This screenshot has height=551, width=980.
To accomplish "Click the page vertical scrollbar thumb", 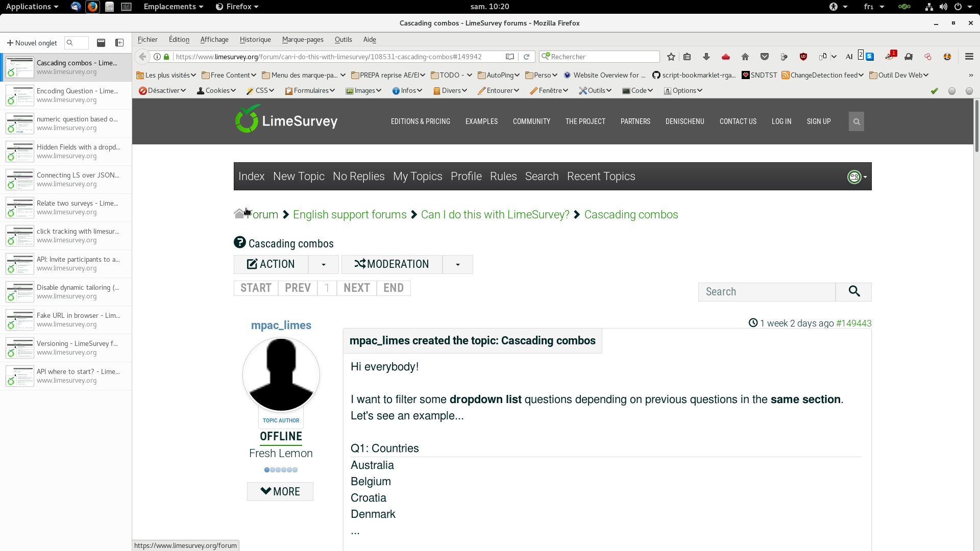I will tap(977, 125).
